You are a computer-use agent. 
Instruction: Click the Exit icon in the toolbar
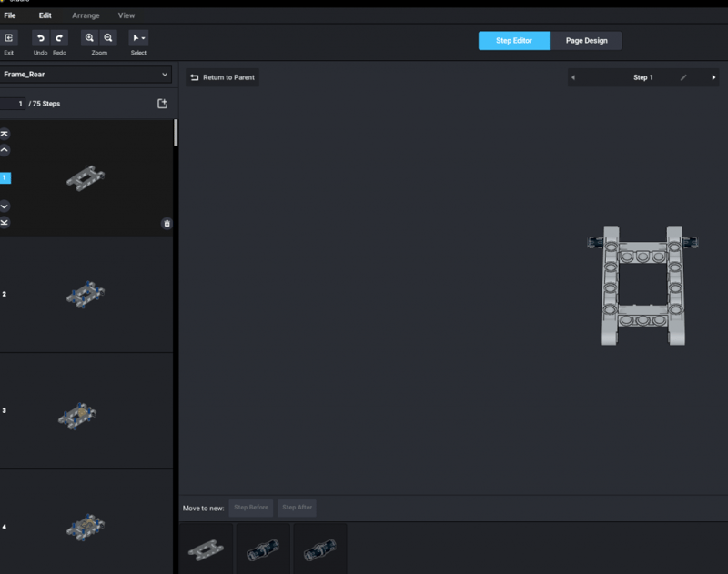[x=9, y=38]
